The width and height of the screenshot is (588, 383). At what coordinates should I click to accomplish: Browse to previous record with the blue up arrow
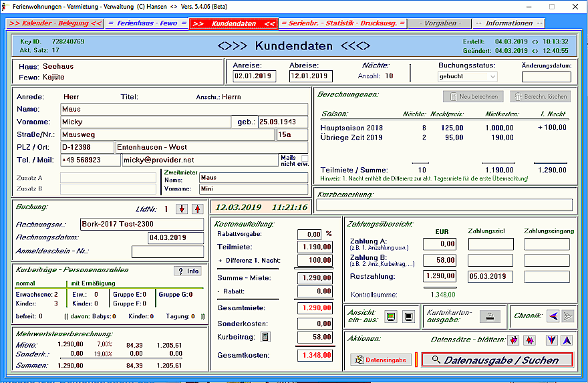(566, 340)
